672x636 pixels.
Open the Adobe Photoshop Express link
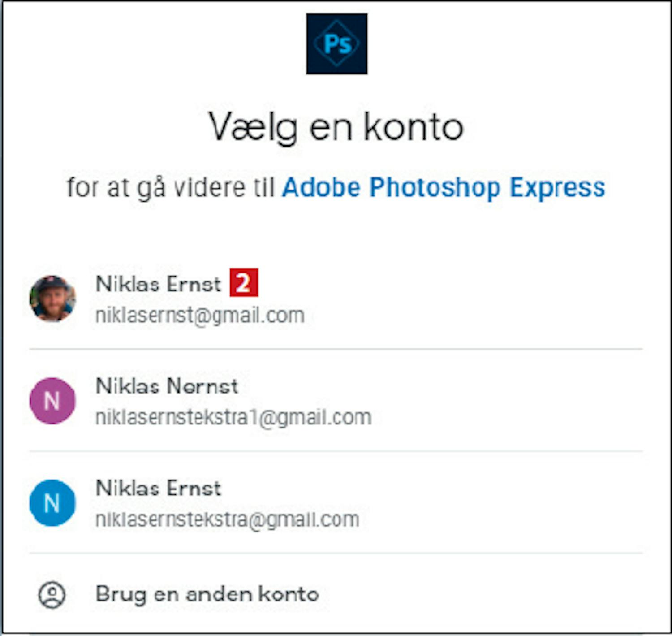(x=443, y=187)
